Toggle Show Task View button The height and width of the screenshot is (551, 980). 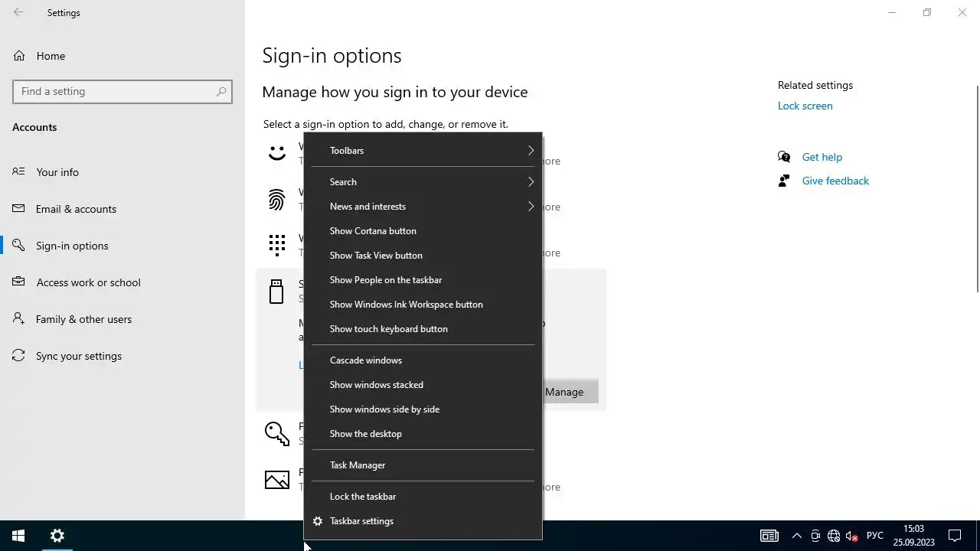pyautogui.click(x=423, y=256)
